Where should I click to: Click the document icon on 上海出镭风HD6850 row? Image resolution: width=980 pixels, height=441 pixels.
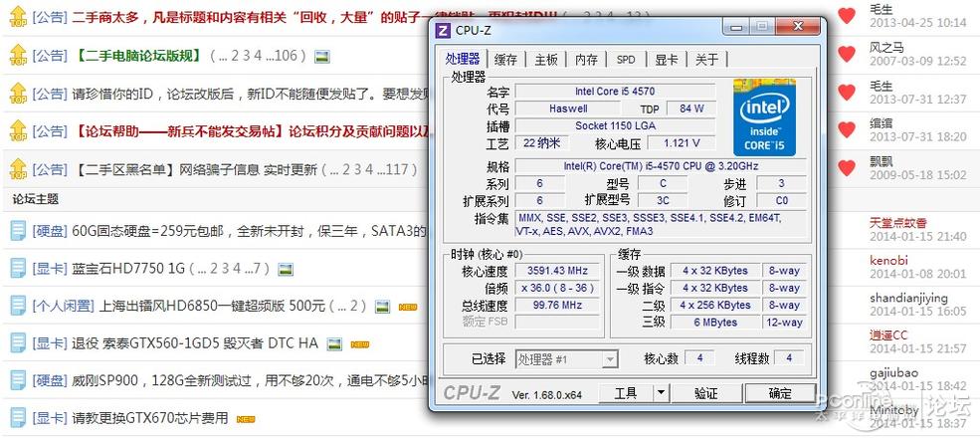click(x=18, y=306)
